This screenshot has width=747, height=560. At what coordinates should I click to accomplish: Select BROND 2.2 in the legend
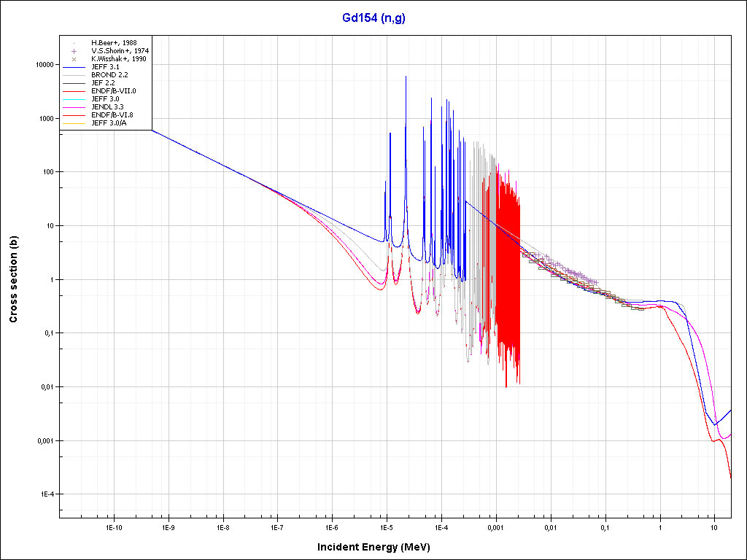click(109, 75)
